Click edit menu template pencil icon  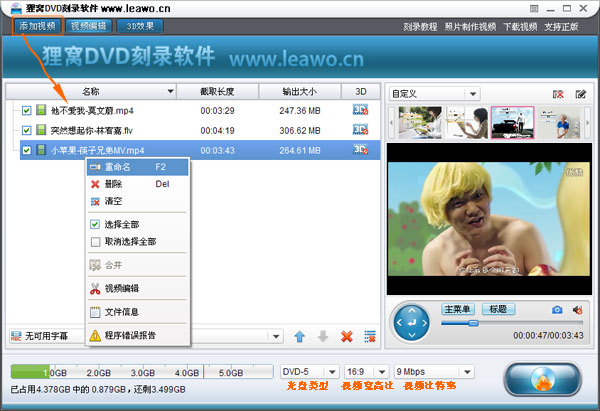coord(580,94)
